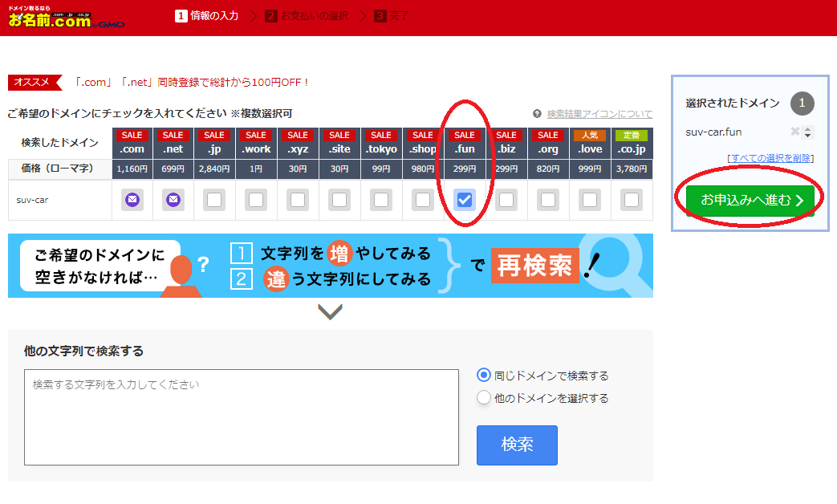Remove suv-car.fun with the X icon
837x504 pixels.
click(795, 132)
